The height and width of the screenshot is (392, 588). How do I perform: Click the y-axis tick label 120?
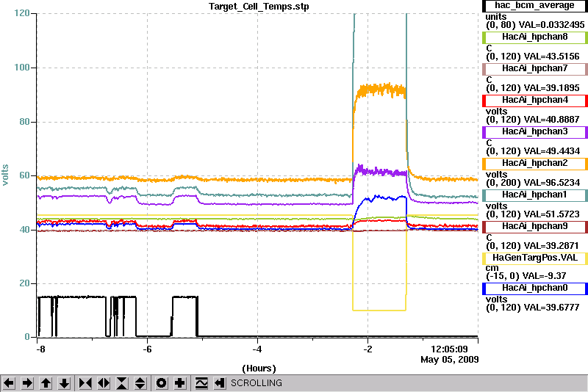(22, 13)
